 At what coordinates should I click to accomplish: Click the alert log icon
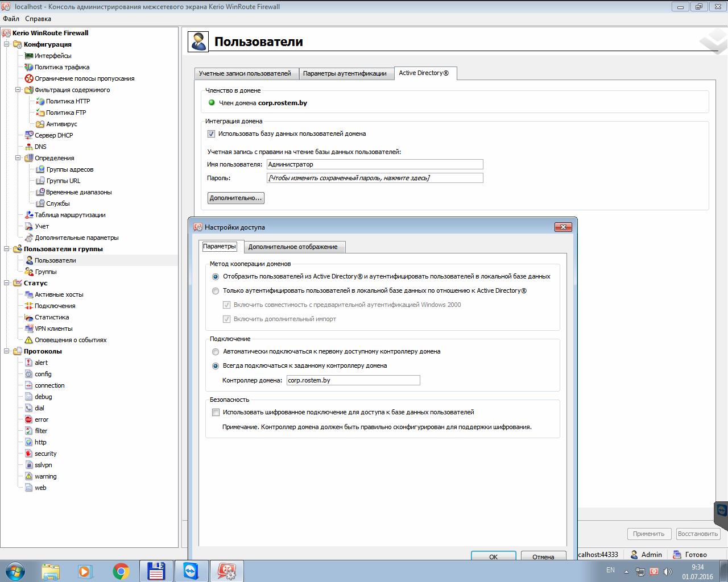point(29,363)
